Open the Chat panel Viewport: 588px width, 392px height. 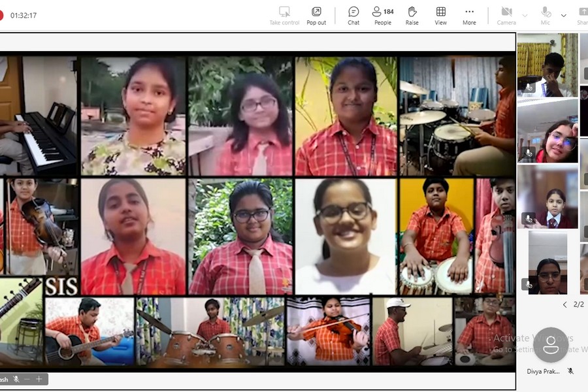point(353,16)
